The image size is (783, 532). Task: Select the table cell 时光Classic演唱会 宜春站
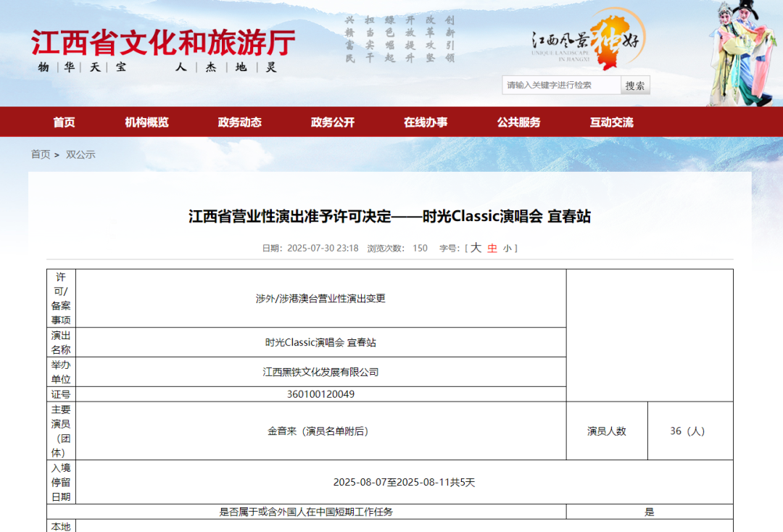point(321,342)
